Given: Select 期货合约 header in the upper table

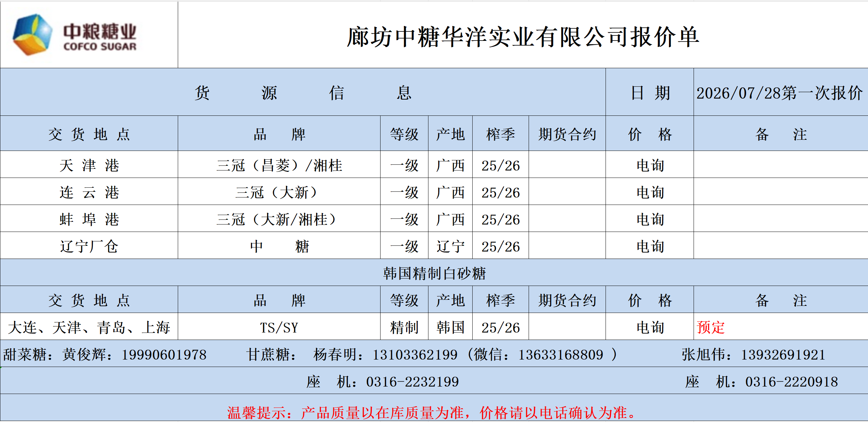Looking at the screenshot, I should [567, 134].
